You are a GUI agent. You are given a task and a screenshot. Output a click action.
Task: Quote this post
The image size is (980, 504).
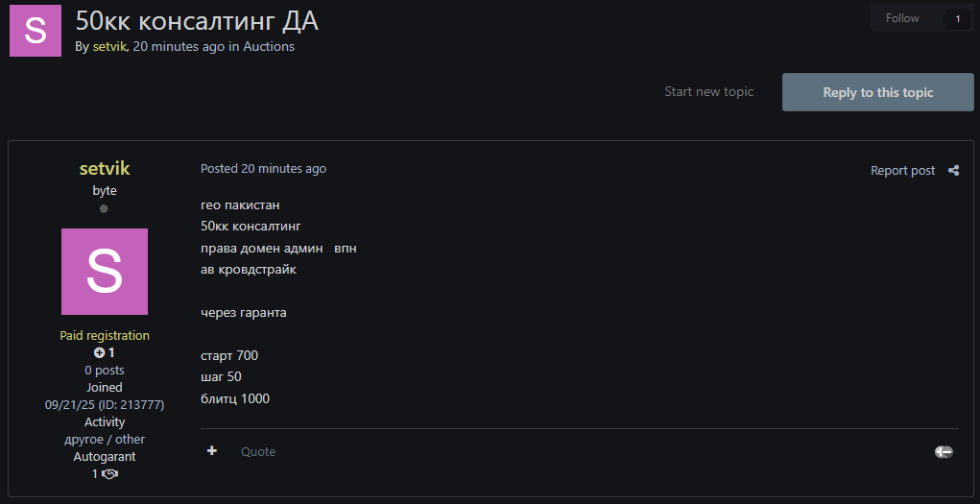click(258, 451)
